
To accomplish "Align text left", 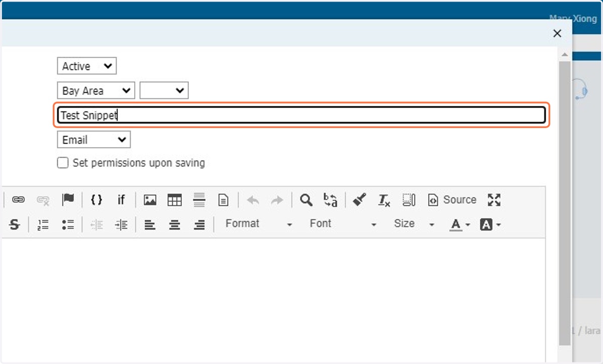I will (x=150, y=225).
